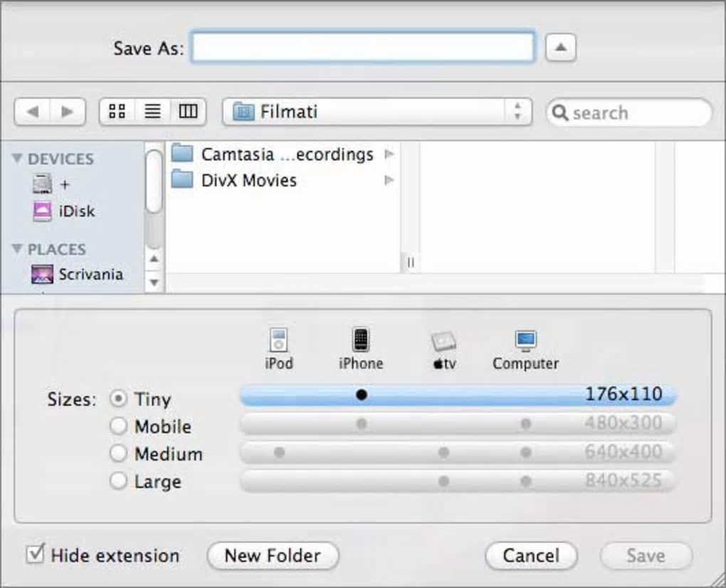
Task: Click the Computer monitor icon
Action: pyautogui.click(x=525, y=340)
